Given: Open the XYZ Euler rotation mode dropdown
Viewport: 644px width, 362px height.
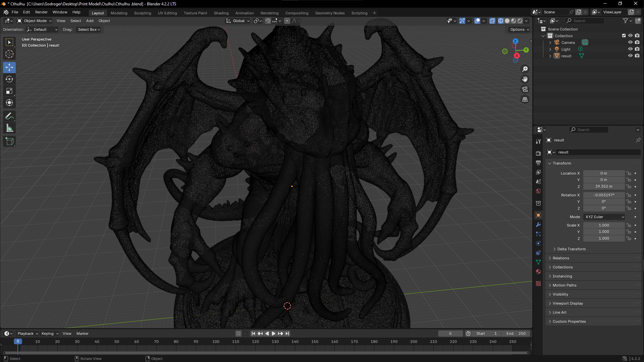Looking at the screenshot, I should pyautogui.click(x=604, y=217).
